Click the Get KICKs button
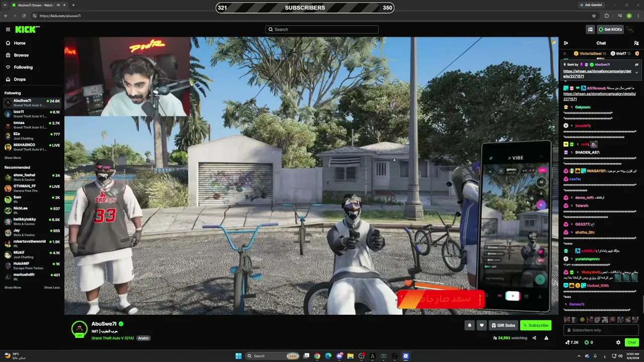This screenshot has height=362, width=644. [610, 29]
